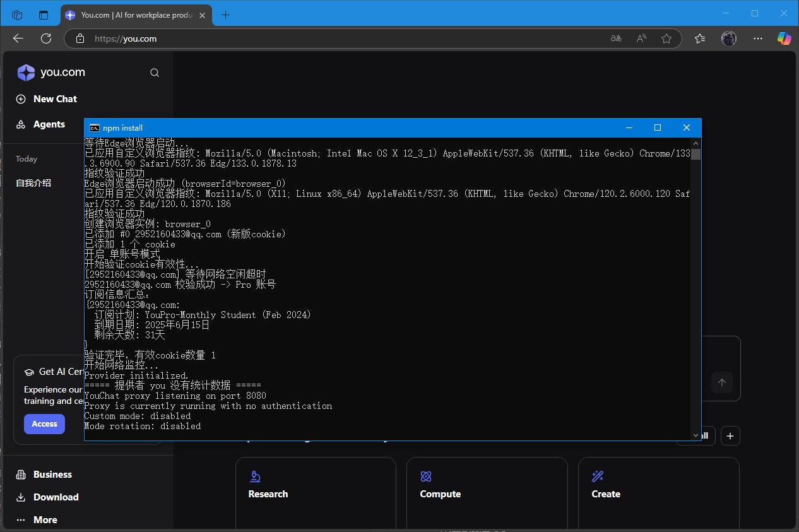Click the plus button beside agent filters
The height and width of the screenshot is (532, 799).
[x=730, y=435]
